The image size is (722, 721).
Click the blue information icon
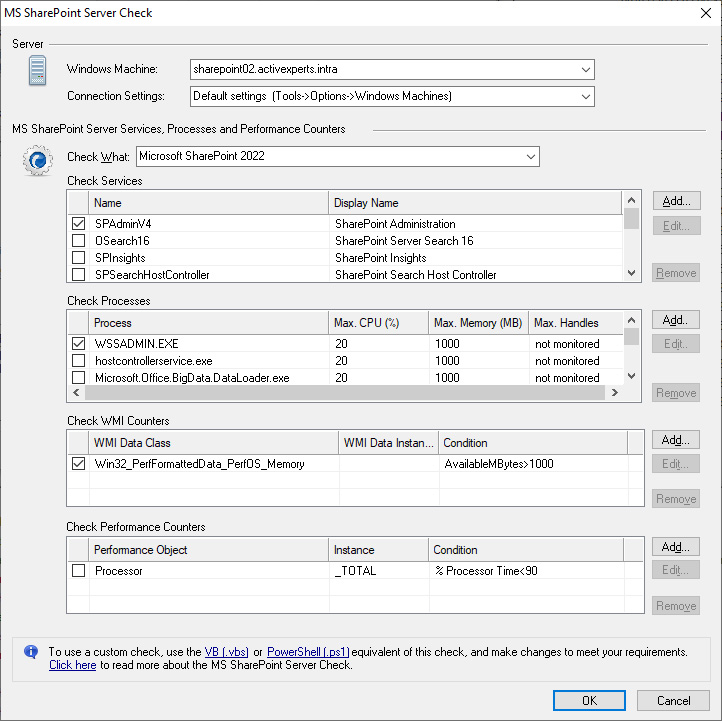click(31, 651)
